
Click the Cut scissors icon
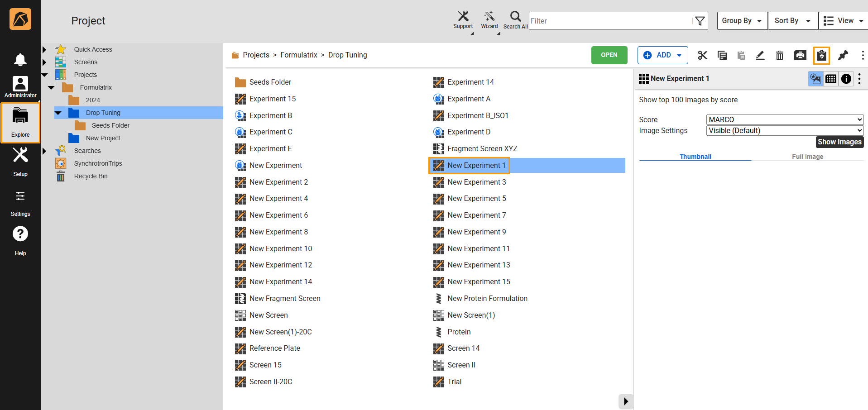click(702, 55)
